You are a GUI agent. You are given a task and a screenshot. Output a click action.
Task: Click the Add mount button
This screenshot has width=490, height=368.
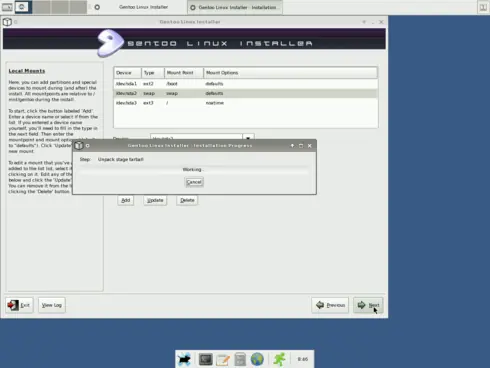click(126, 200)
